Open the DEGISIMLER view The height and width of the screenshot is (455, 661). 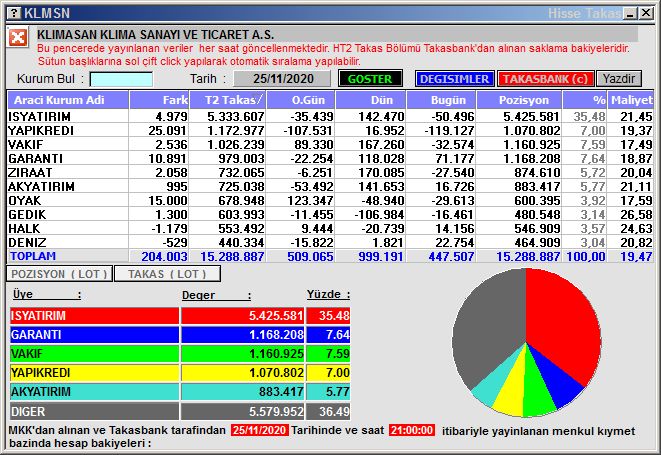click(x=454, y=79)
